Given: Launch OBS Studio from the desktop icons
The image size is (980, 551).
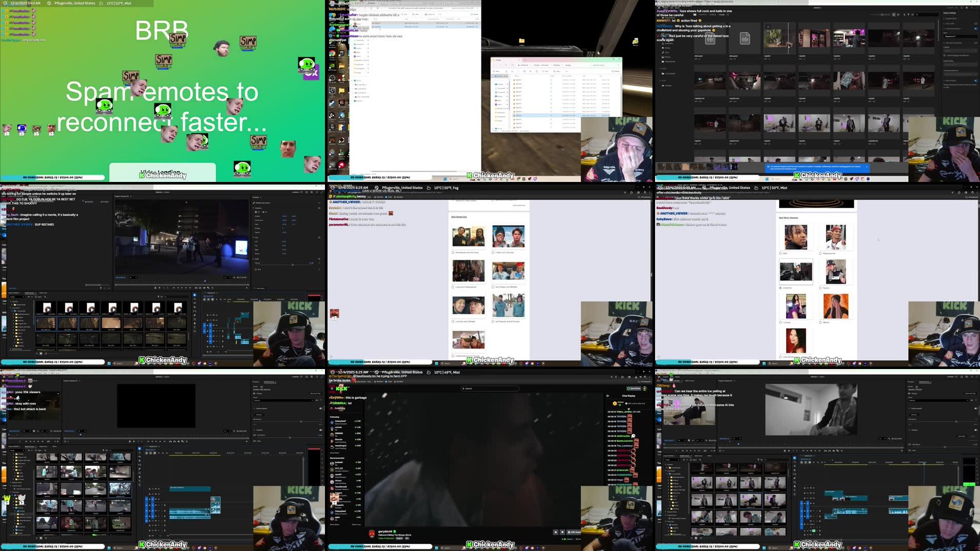Looking at the screenshot, I should 332,78.
